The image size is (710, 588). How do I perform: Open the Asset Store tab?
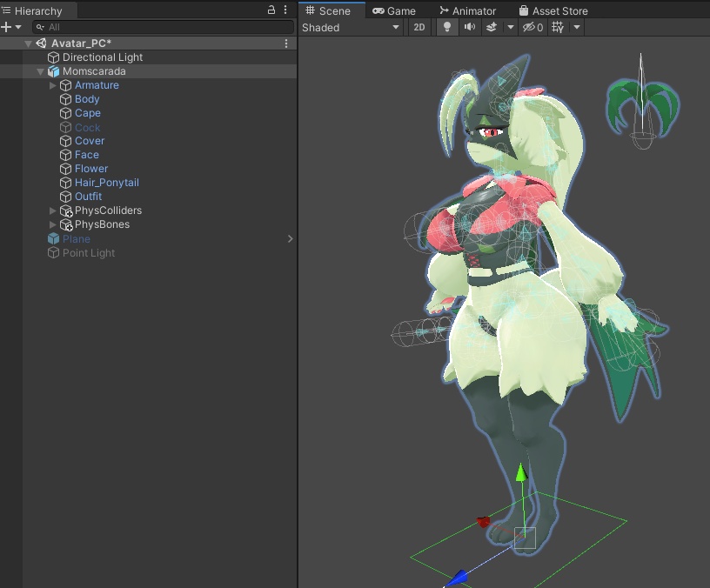click(x=553, y=10)
